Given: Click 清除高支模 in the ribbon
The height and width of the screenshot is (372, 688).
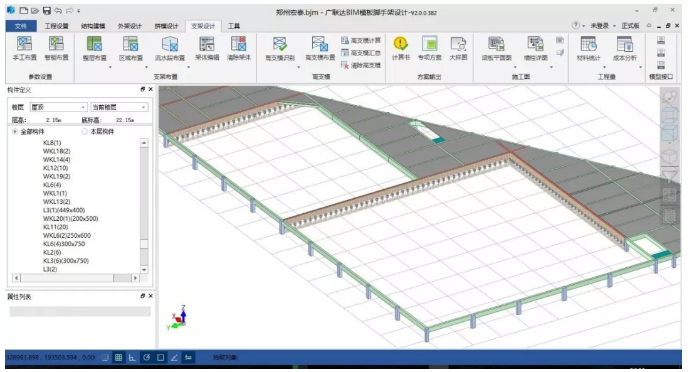Looking at the screenshot, I should pos(361,65).
